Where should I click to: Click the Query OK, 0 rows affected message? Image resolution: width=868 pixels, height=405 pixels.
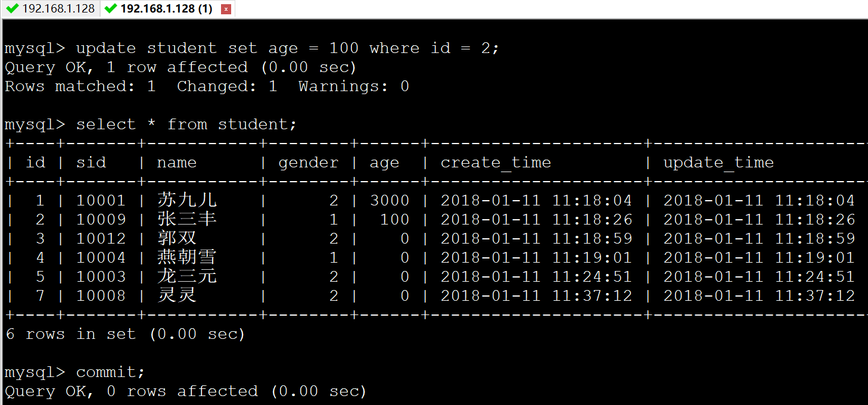[185, 391]
